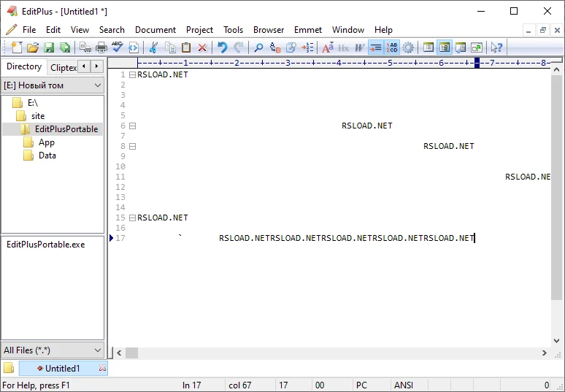Image resolution: width=565 pixels, height=392 pixels.
Task: Select EditPlusPortable.exe in file list
Action: click(45, 245)
